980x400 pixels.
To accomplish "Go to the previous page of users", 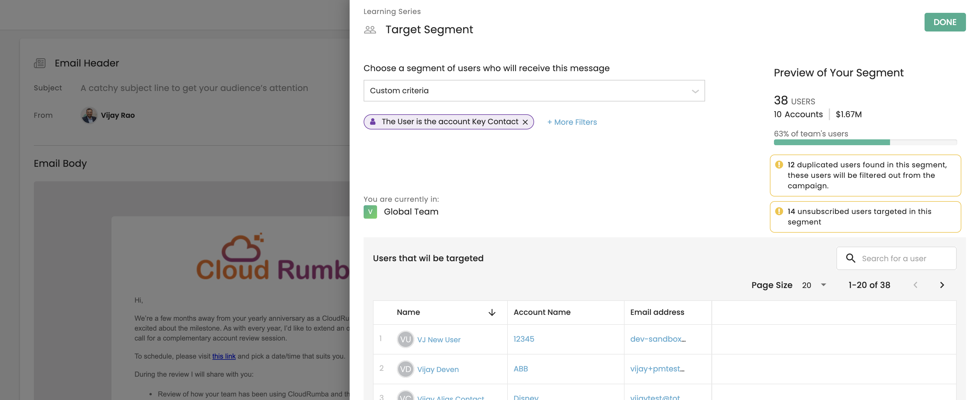I will 915,285.
